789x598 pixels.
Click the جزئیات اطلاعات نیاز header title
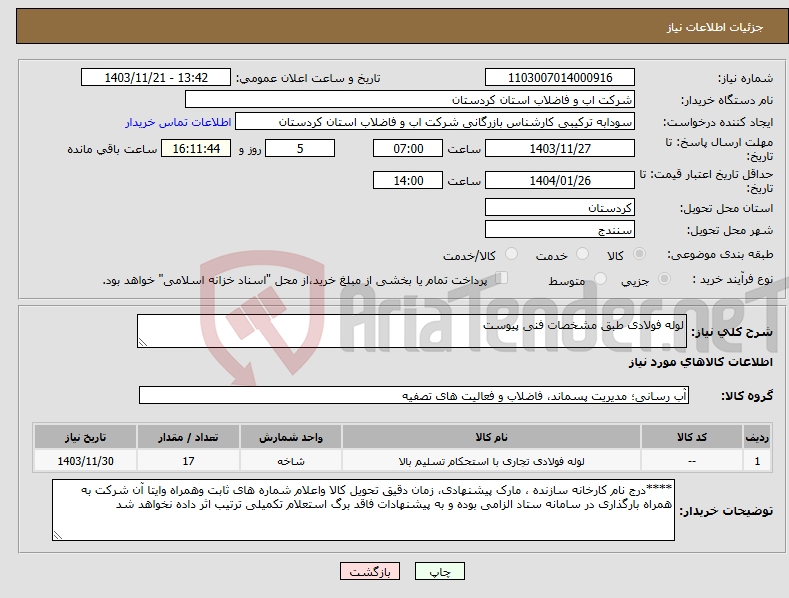715,27
